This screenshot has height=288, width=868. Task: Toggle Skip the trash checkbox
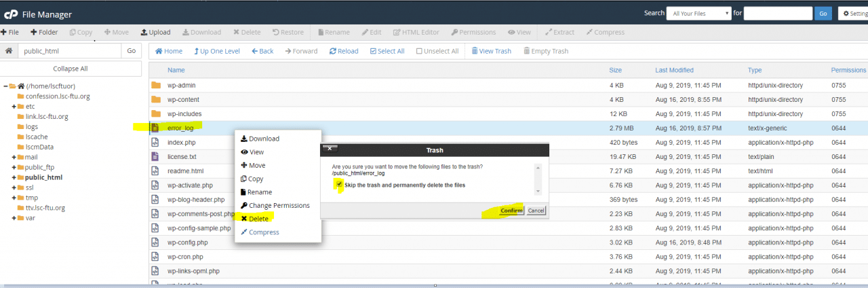click(338, 185)
